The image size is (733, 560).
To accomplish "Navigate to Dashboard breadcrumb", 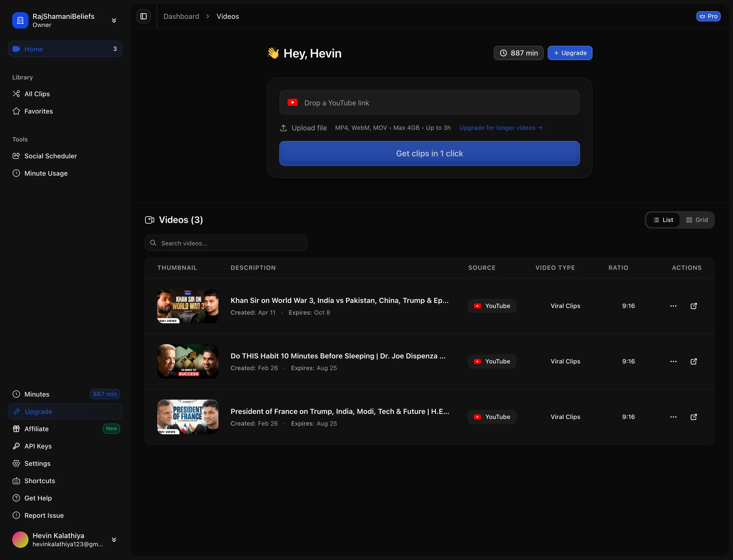I will [x=181, y=16].
